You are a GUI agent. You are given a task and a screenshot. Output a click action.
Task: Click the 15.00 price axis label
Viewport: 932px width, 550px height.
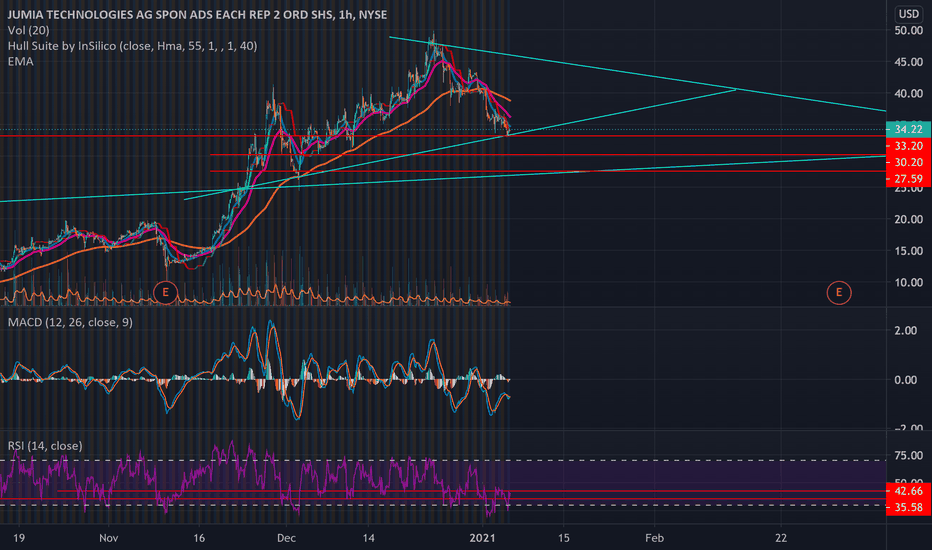(x=908, y=251)
